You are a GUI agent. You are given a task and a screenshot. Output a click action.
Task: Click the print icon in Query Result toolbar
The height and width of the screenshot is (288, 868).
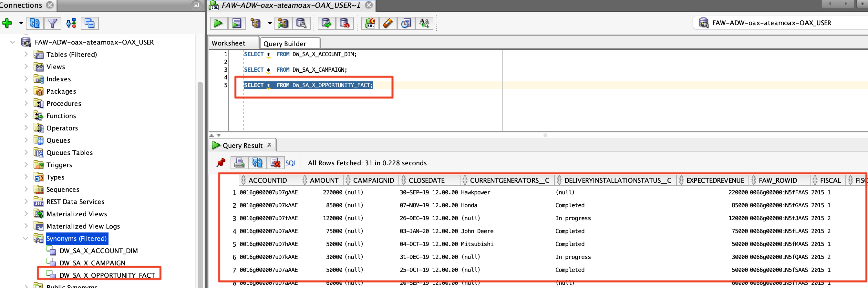[239, 163]
